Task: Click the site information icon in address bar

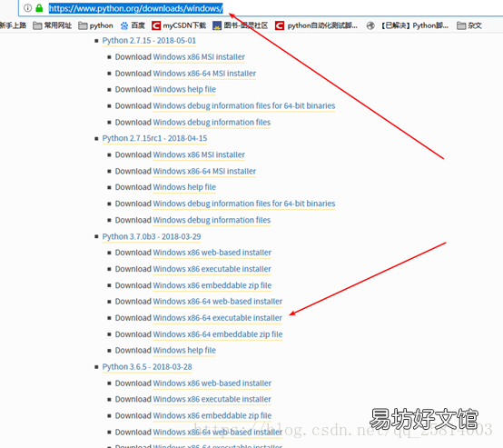Action: [28, 8]
